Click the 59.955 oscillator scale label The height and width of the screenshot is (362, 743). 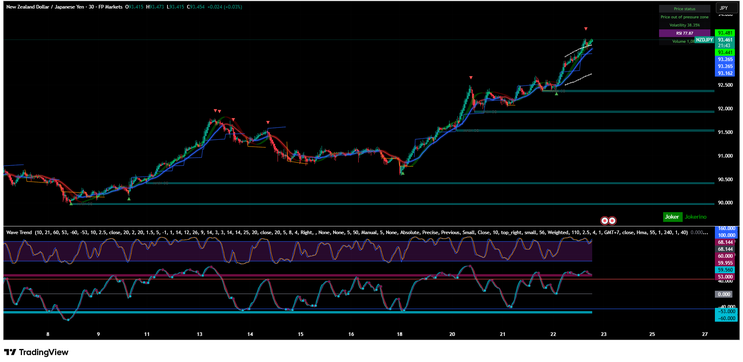tap(725, 262)
